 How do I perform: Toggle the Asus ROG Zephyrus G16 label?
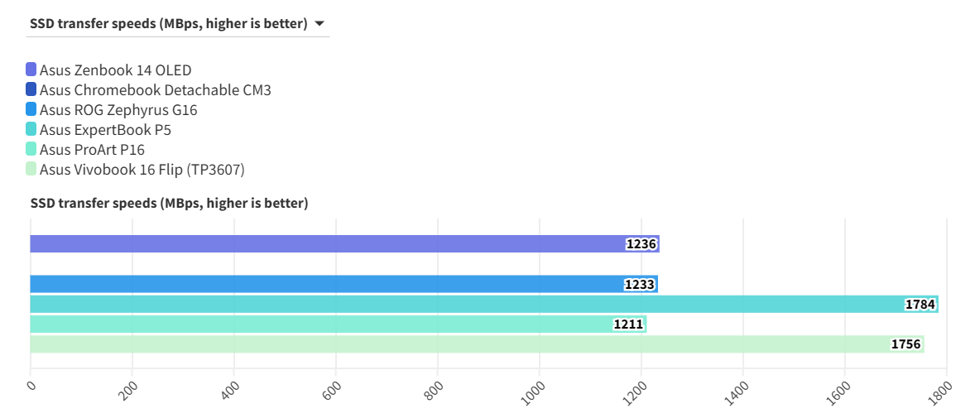(118, 110)
